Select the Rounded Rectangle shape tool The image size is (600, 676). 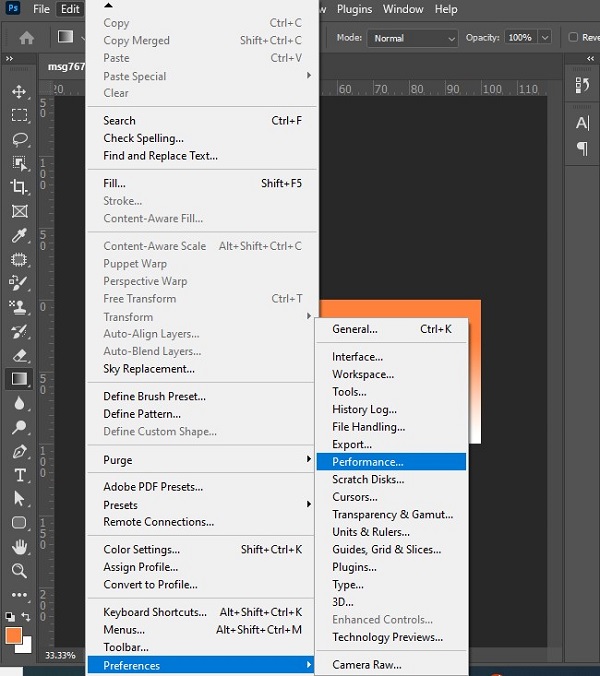(19, 523)
